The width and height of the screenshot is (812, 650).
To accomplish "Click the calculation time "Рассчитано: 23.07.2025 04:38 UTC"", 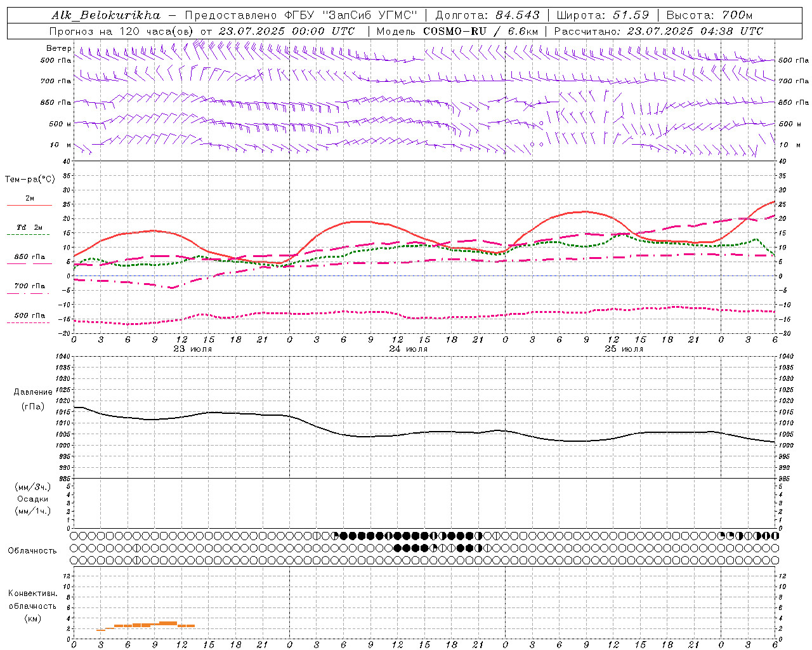I will (658, 30).
